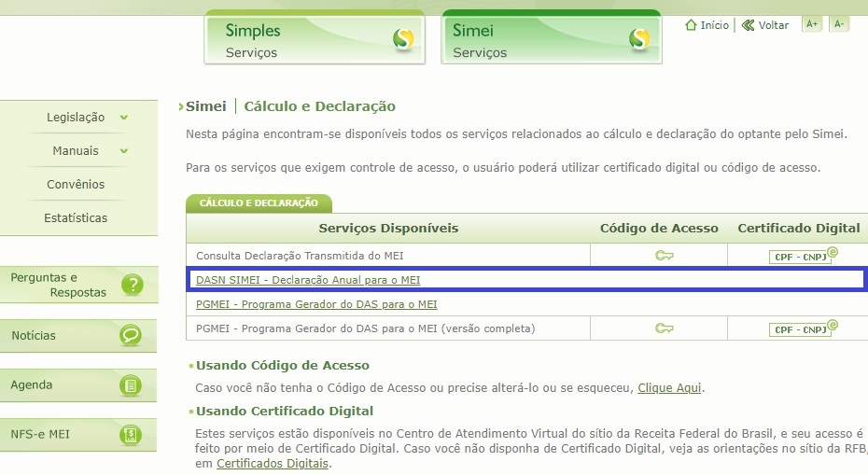The height and width of the screenshot is (475, 868).
Task: Decrease font size with A- button
Action: click(839, 24)
